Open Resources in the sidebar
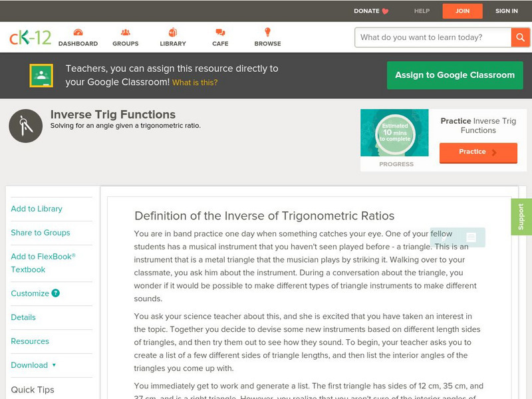Screen dimensions: 532x399 coord(30,341)
